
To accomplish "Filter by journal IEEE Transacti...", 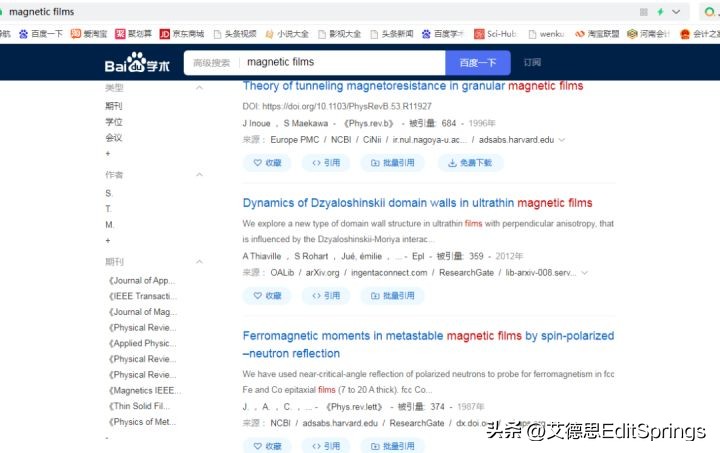I will pos(143,296).
